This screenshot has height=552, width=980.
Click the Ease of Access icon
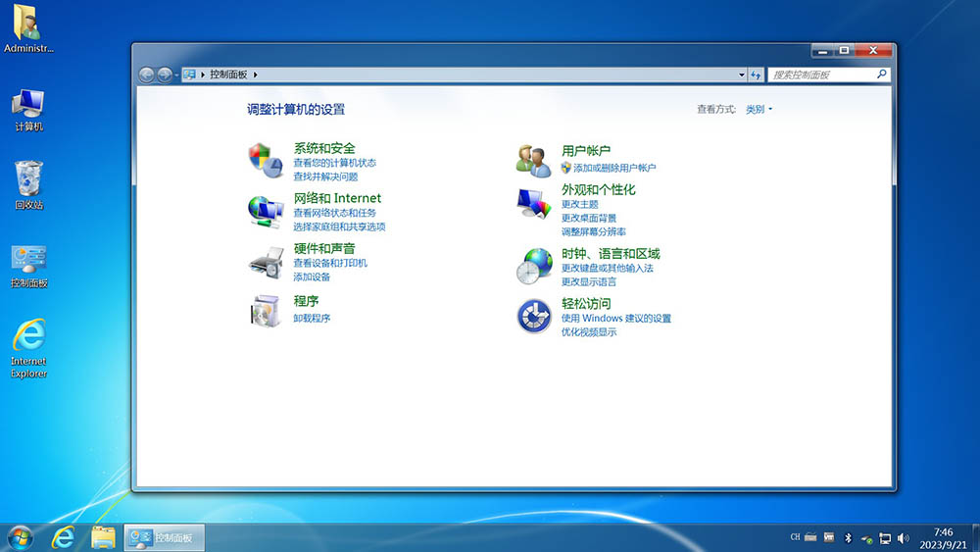coord(534,317)
